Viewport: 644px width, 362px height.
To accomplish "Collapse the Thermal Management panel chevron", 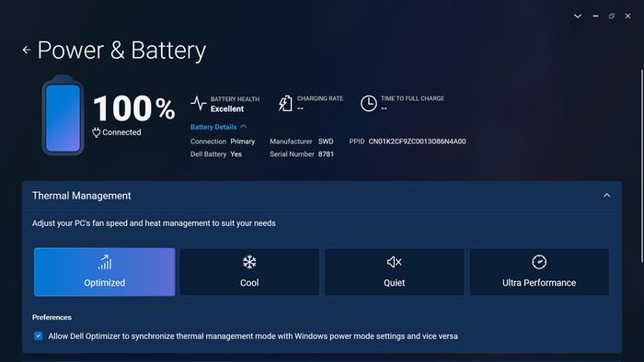I will click(x=606, y=196).
